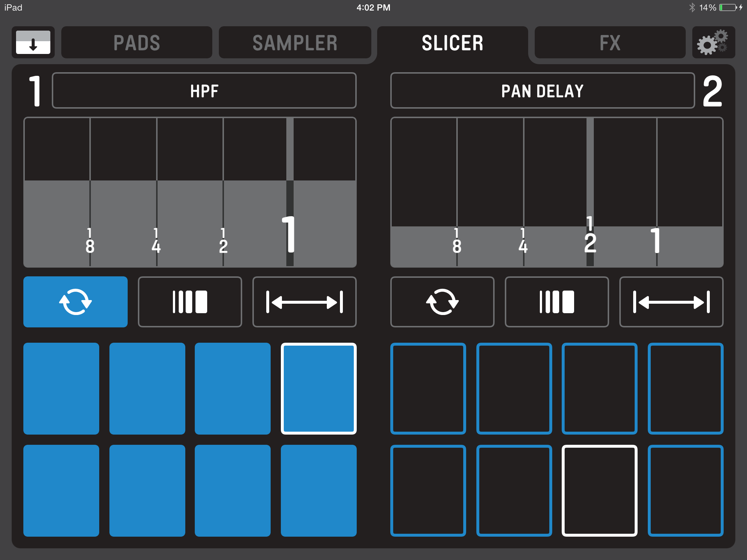Viewport: 747px width, 560px height.
Task: Set deck 1 slice length to 1/2
Action: (223, 241)
